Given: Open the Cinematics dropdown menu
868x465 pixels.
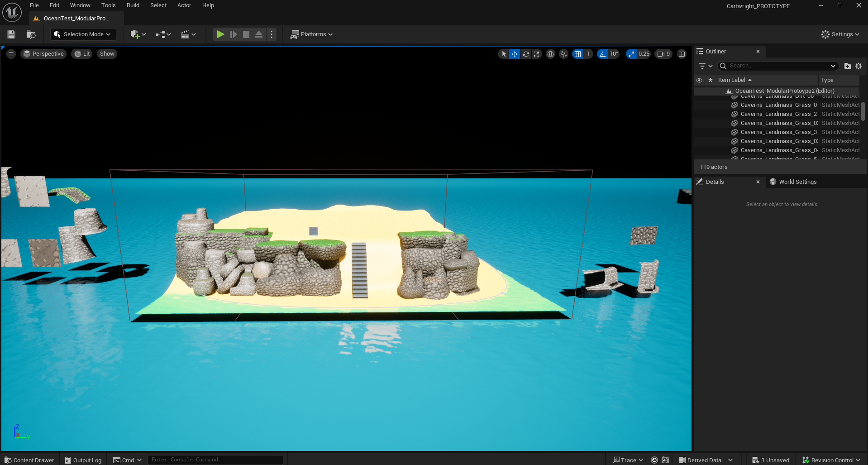Looking at the screenshot, I should 188,34.
